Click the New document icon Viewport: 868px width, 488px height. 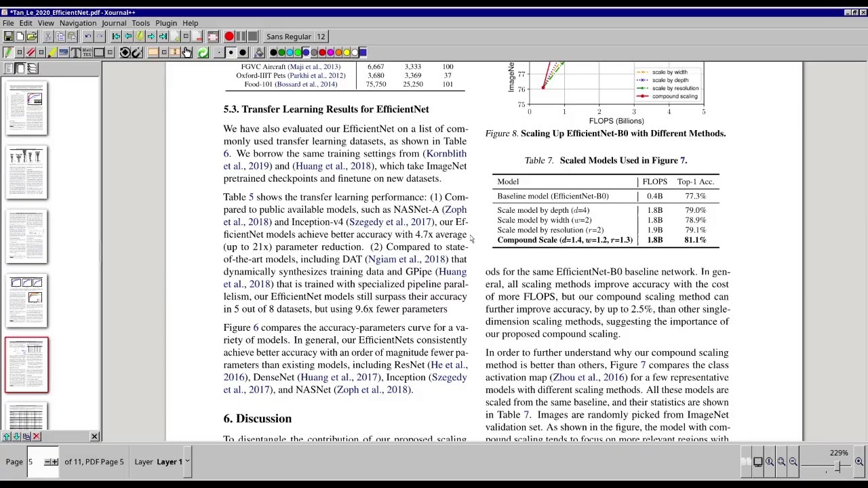[x=20, y=37]
